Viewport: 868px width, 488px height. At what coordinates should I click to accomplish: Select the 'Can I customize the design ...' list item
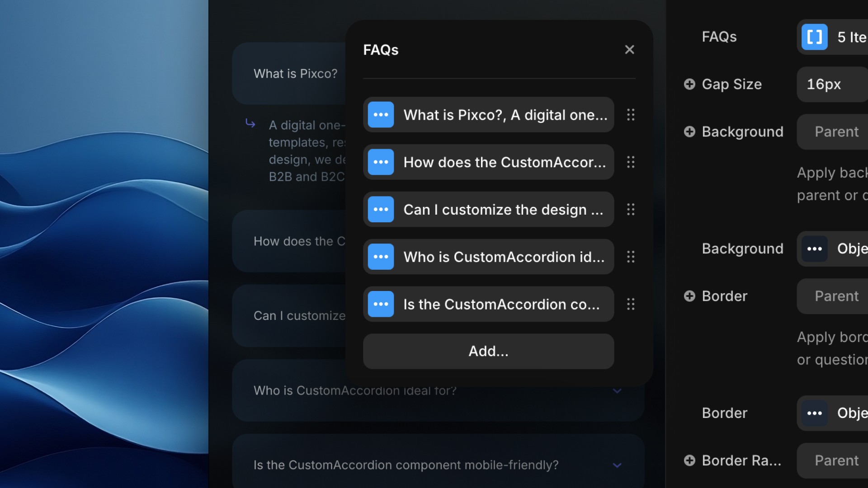coord(488,209)
